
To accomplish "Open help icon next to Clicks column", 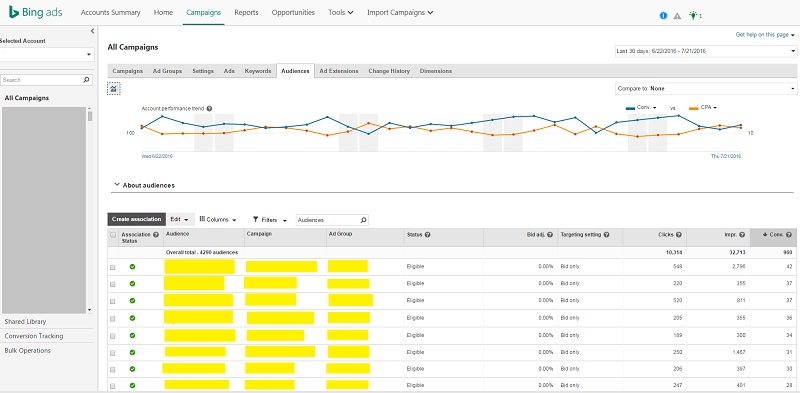I will click(679, 235).
